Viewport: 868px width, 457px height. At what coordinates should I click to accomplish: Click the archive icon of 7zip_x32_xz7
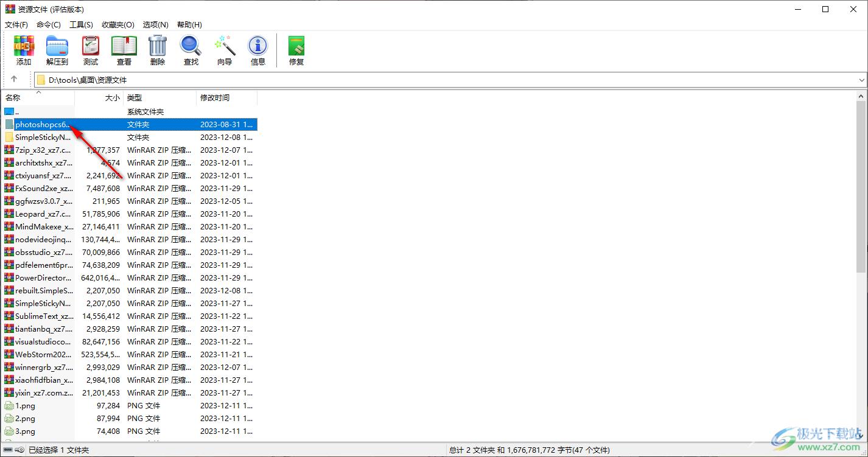9,150
